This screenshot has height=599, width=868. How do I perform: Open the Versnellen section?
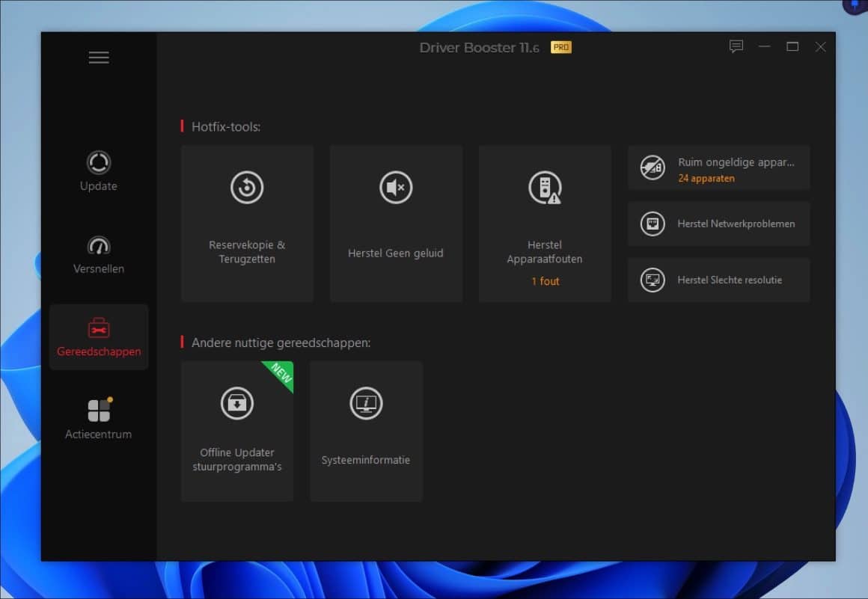click(x=98, y=254)
